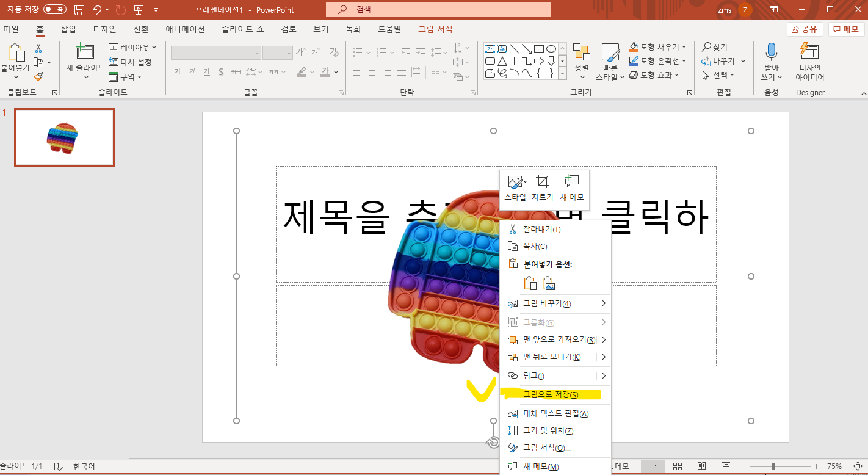The width and height of the screenshot is (868, 475).
Task: Toggle Strikethrough formatting button
Action: pos(236,72)
